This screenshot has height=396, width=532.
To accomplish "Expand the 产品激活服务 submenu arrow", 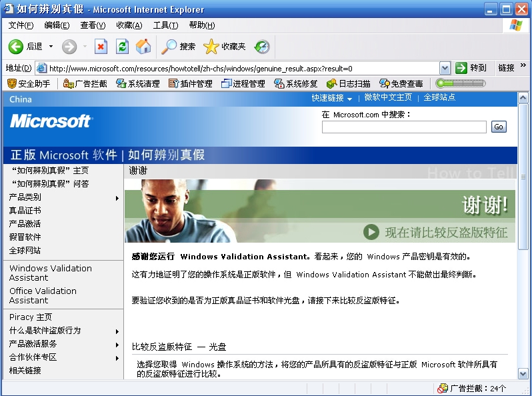I will [x=117, y=345].
